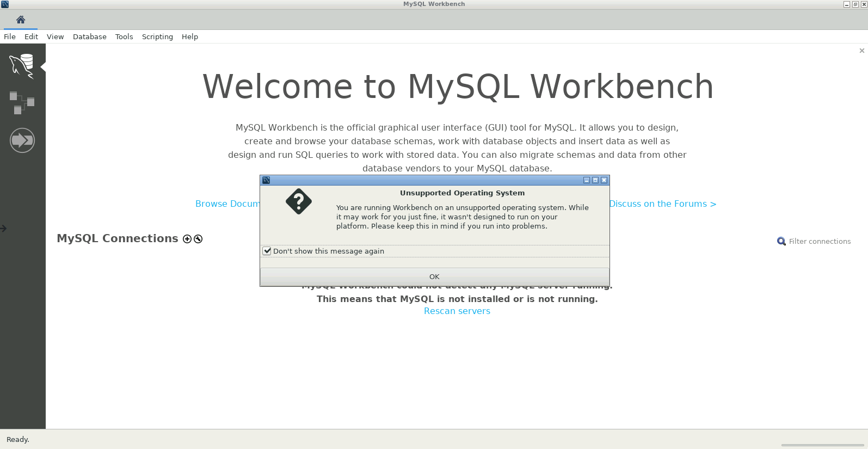Minimize the Unsupported OS dialog

[x=587, y=180]
